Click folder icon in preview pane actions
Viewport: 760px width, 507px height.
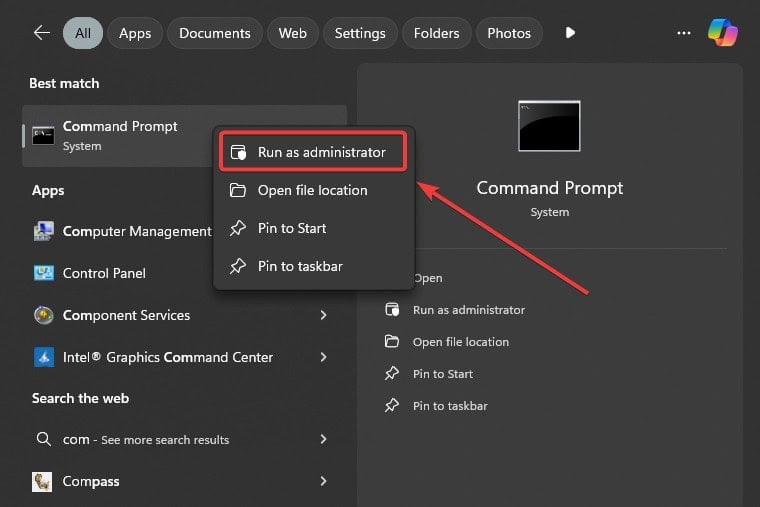pyautogui.click(x=392, y=341)
